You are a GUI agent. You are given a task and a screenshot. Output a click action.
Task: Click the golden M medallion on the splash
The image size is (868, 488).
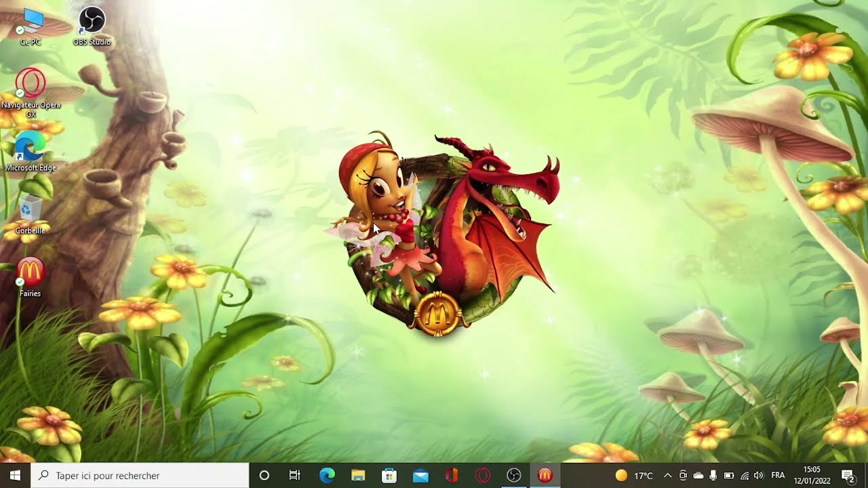pyautogui.click(x=437, y=314)
